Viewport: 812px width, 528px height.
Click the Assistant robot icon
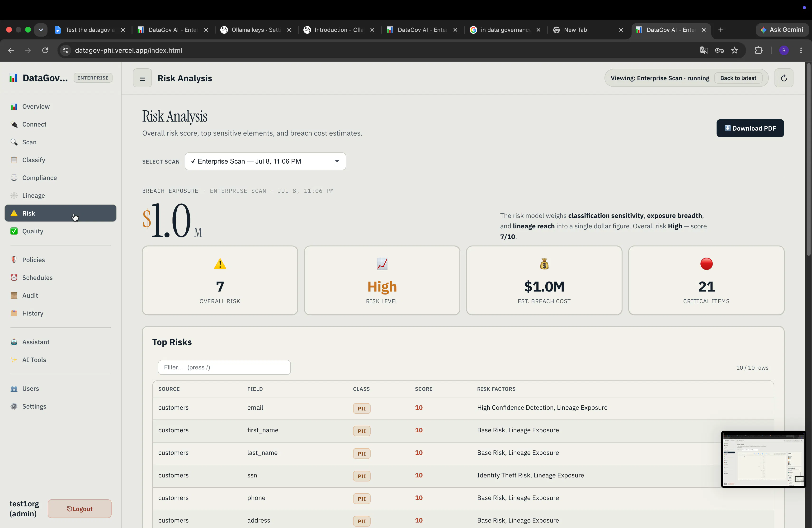point(14,342)
